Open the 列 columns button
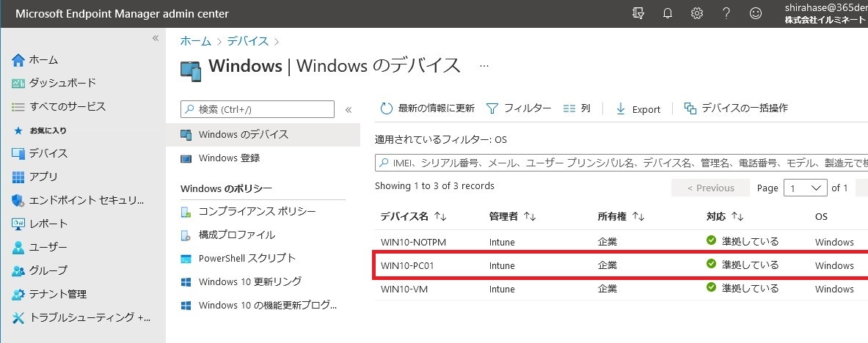868x343 pixels. pyautogui.click(x=577, y=108)
